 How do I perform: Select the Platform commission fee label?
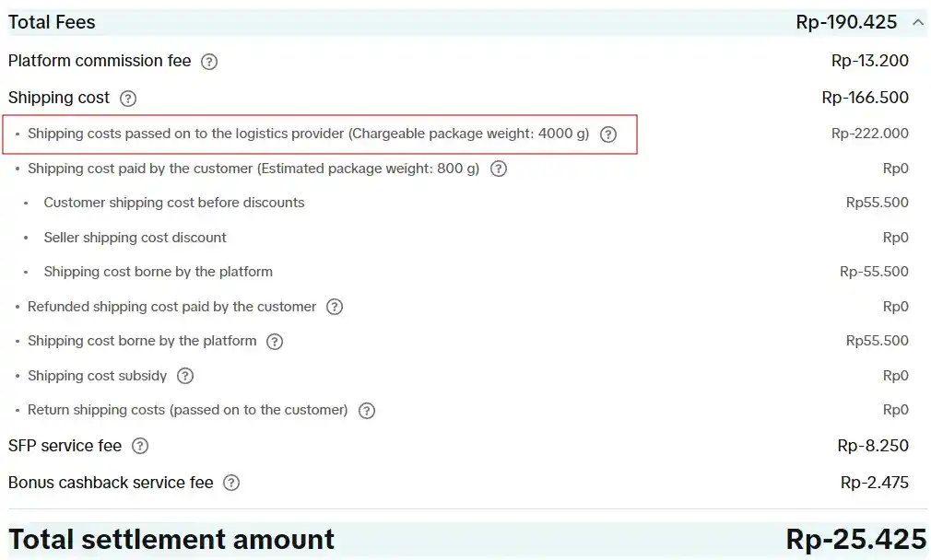click(100, 62)
